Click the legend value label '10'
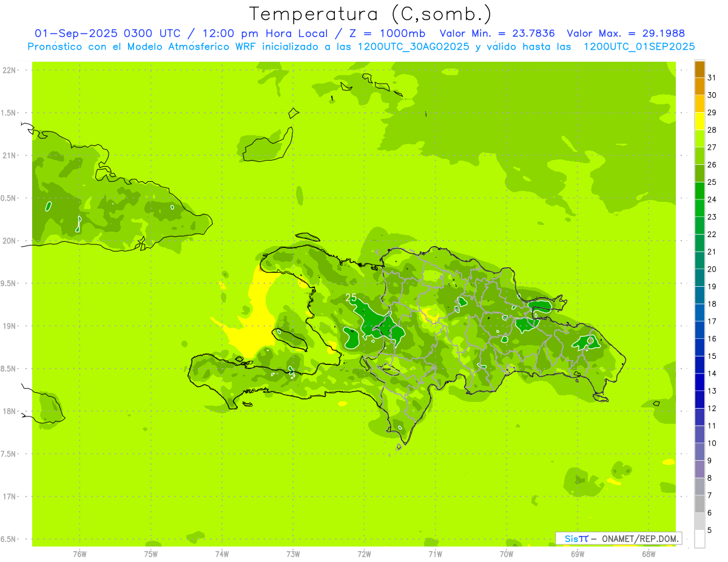Viewport: 728px width, 562px height. coord(712,443)
